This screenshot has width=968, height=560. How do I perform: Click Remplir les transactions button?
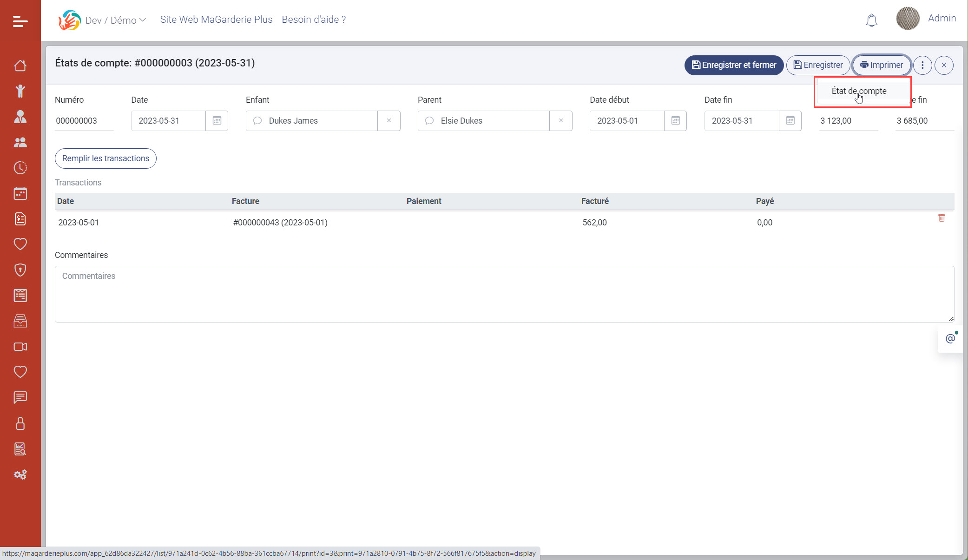pyautogui.click(x=105, y=158)
